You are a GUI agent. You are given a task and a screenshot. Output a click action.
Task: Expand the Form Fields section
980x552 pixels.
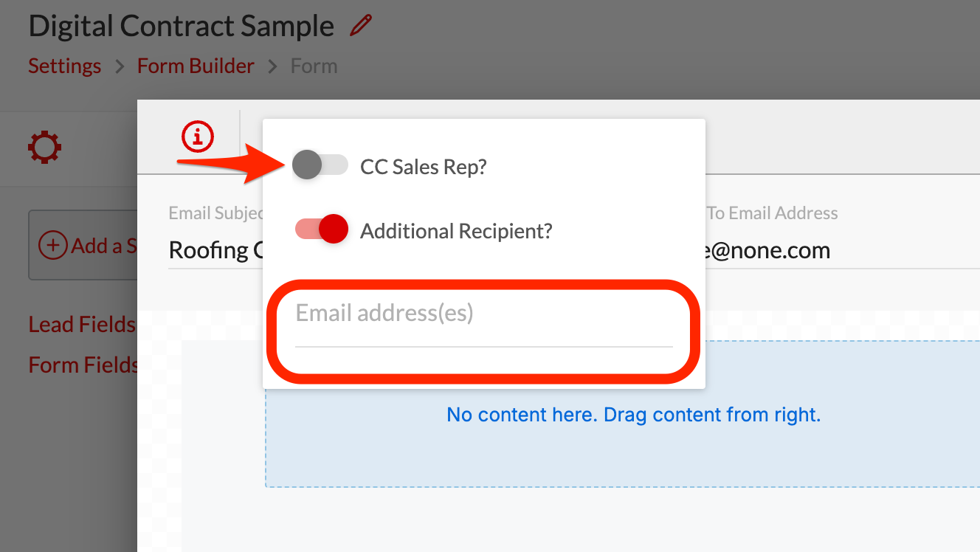[x=83, y=364]
